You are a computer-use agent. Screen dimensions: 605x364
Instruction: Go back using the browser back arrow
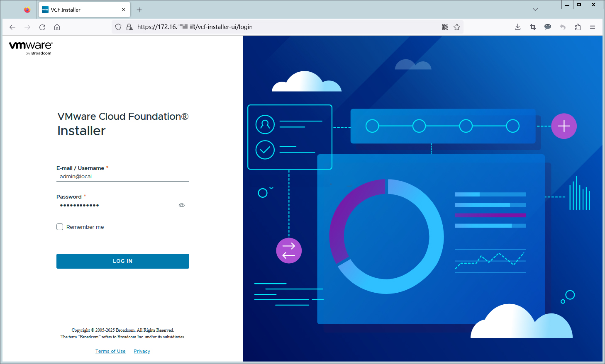tap(12, 27)
